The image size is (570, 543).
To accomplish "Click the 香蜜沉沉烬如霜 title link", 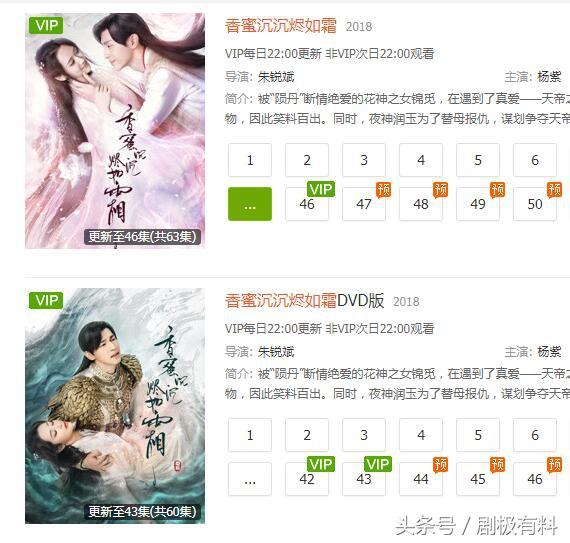I will 281,26.
